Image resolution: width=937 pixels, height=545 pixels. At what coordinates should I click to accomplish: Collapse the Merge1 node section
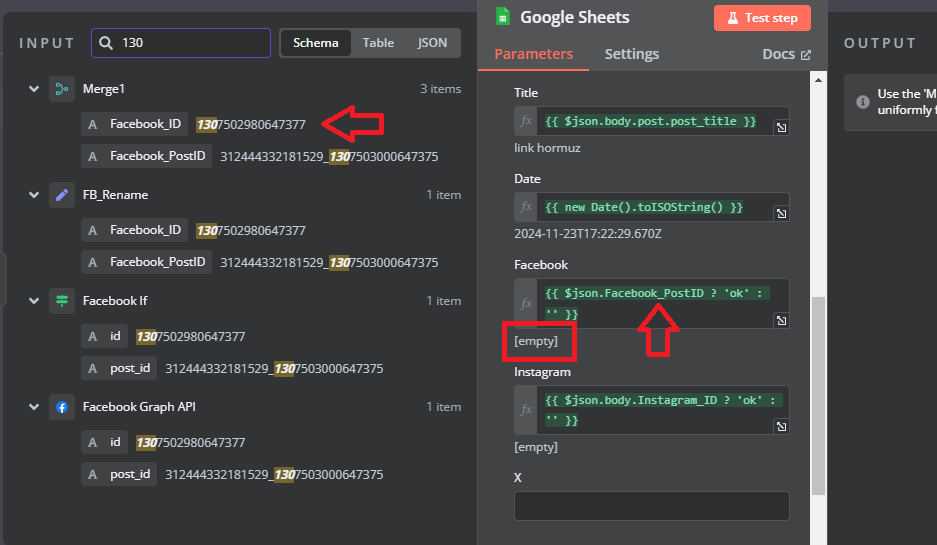34,89
